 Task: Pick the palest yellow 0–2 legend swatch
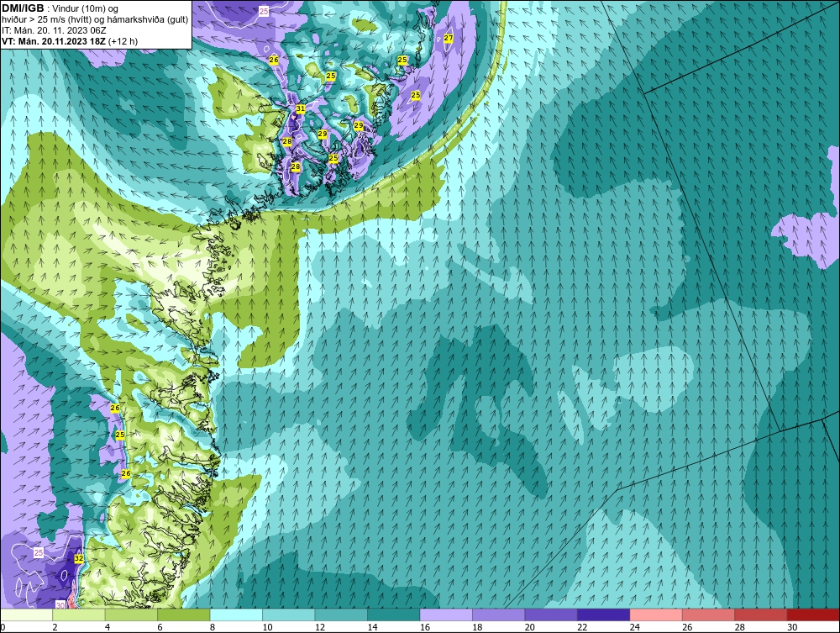(26, 615)
